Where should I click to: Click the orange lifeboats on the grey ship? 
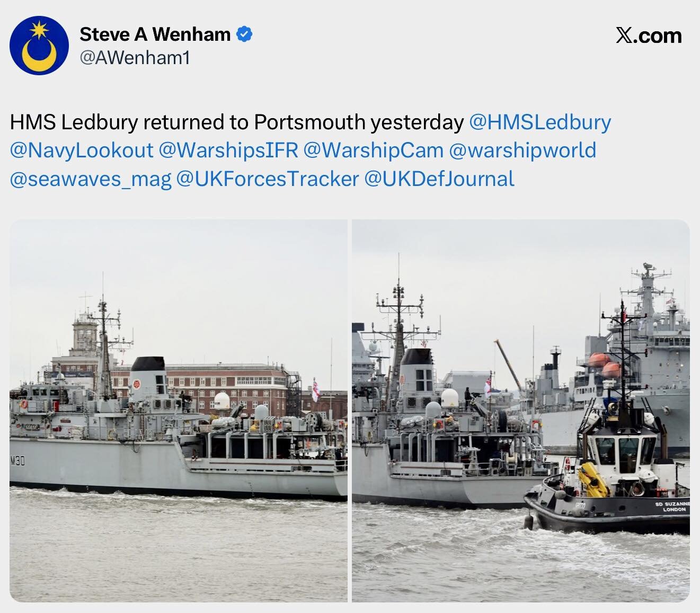pyautogui.click(x=605, y=365)
